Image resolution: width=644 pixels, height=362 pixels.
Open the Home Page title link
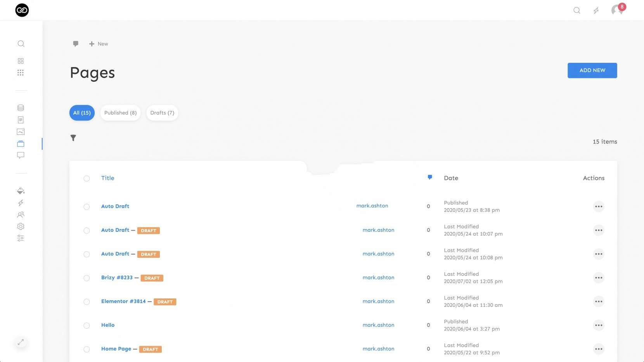coord(116,349)
